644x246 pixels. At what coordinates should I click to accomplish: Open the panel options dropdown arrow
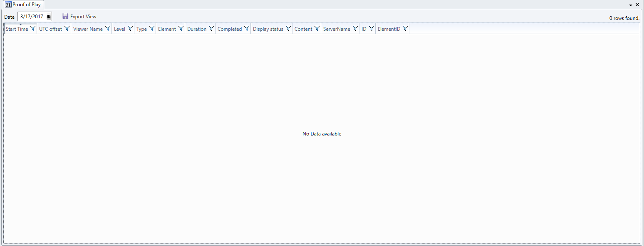coord(631,5)
